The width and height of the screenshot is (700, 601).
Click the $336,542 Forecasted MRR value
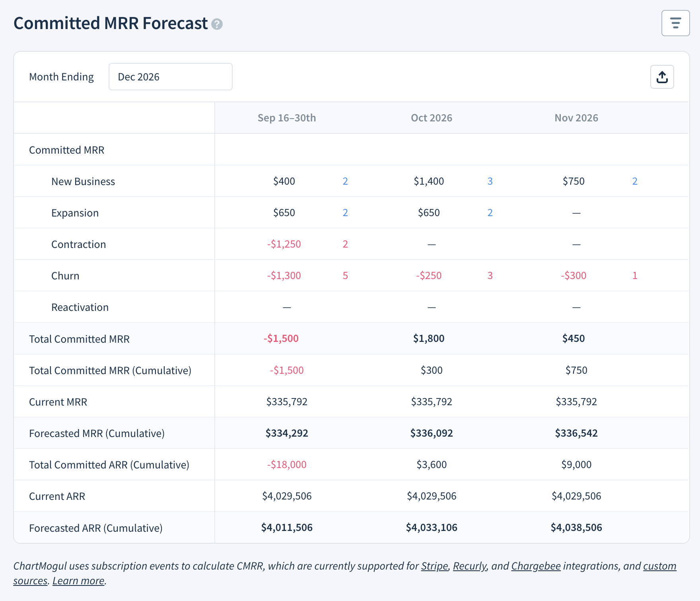tap(576, 433)
